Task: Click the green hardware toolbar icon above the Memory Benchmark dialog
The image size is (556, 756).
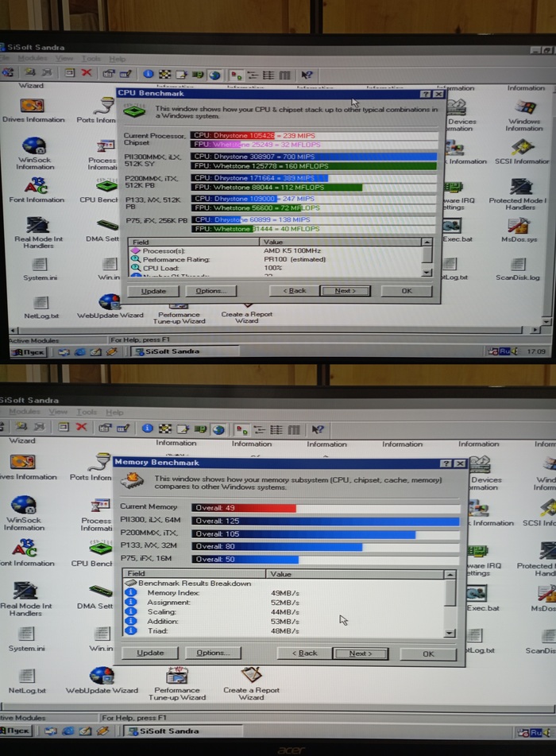Action: coord(200,429)
